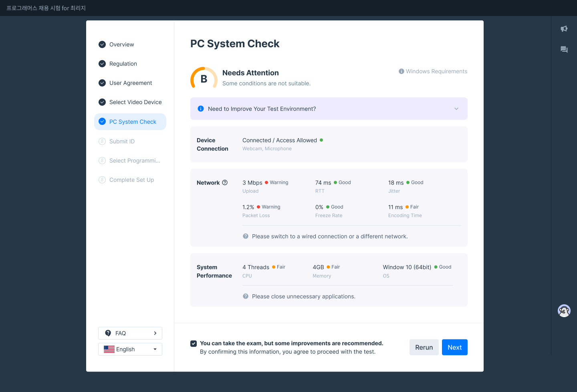
Task: Open the announcements megaphone icon
Action: [564, 29]
